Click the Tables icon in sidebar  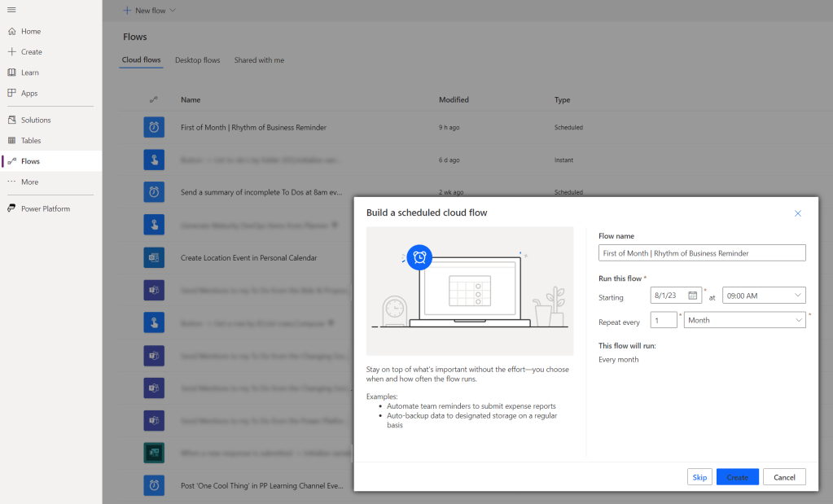coord(11,140)
